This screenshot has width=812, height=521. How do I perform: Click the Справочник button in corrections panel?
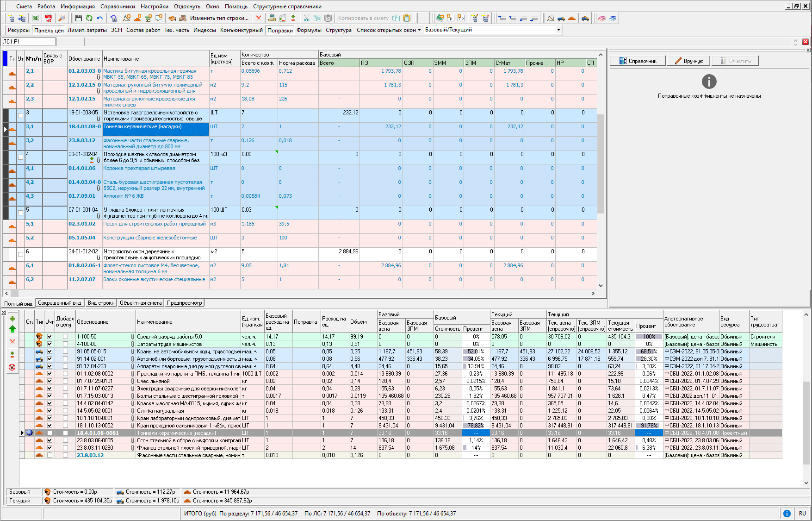[638, 61]
